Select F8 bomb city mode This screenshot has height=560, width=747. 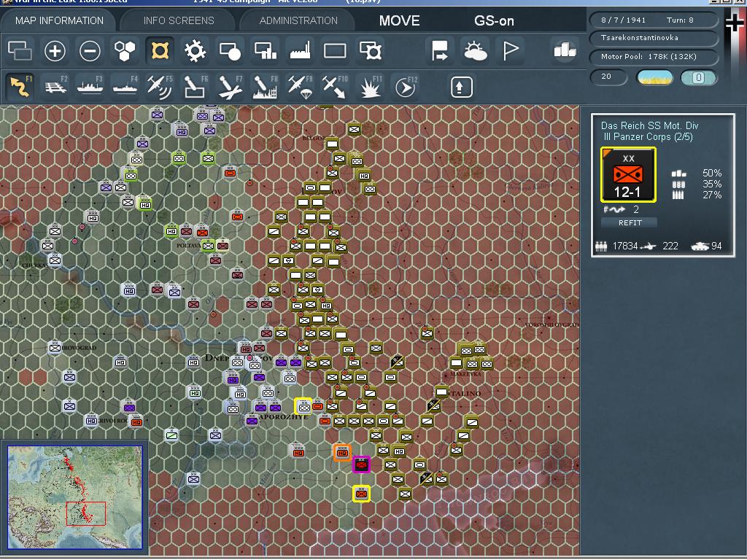click(266, 87)
